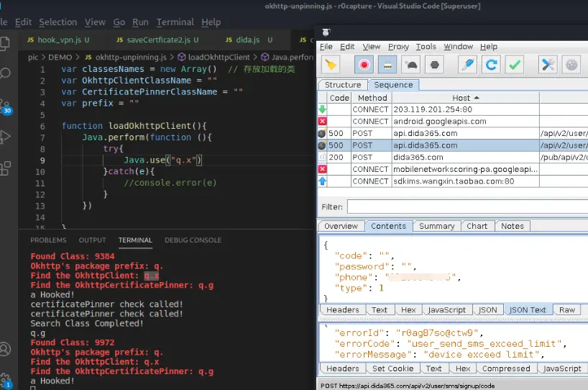Click the Charles clear session broom icon

330,65
